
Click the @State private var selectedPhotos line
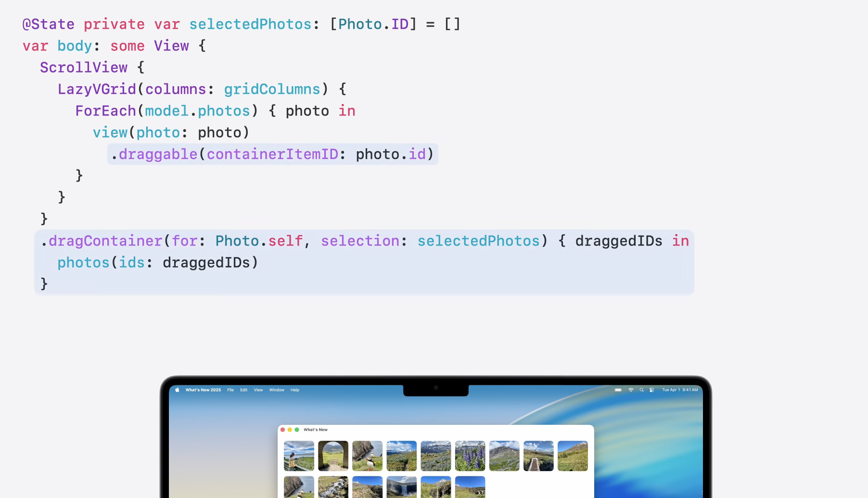click(x=242, y=24)
